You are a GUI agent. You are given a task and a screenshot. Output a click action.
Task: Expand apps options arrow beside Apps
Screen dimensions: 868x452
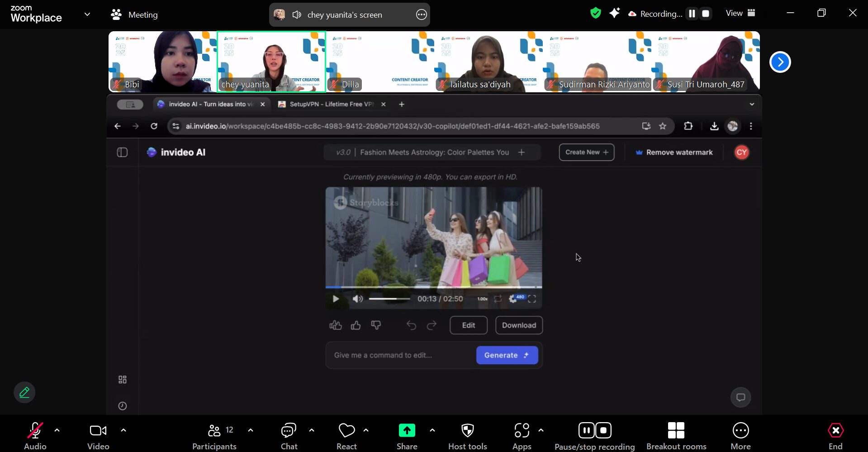(x=541, y=430)
